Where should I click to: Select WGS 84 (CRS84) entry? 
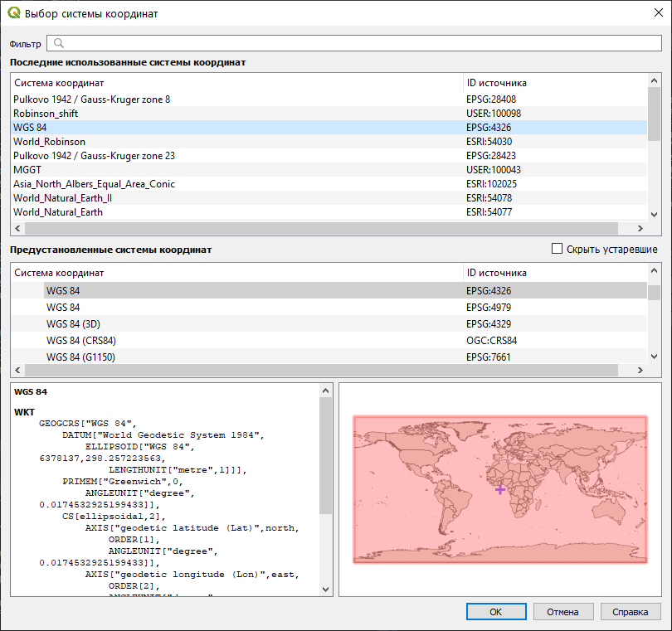click(80, 340)
